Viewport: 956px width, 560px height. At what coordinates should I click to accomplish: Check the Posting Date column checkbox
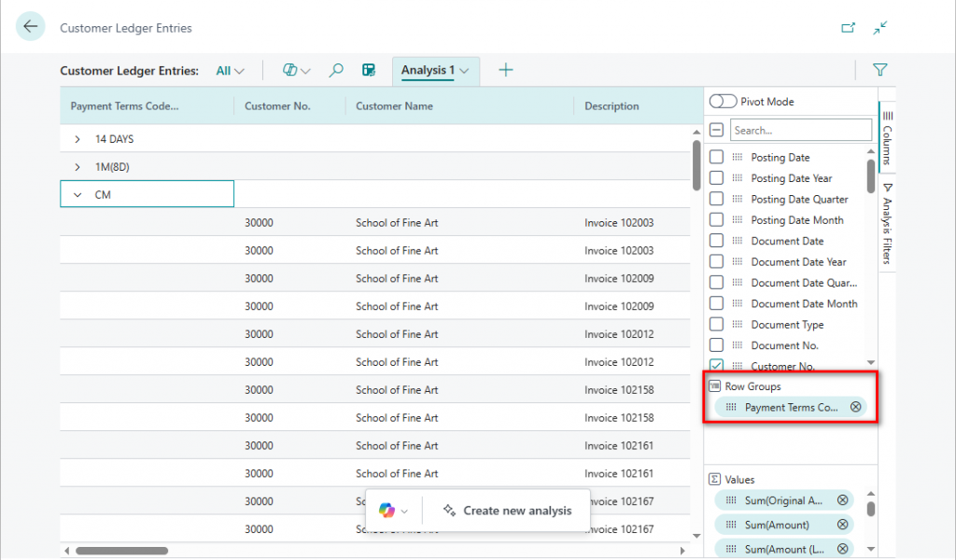click(x=716, y=158)
